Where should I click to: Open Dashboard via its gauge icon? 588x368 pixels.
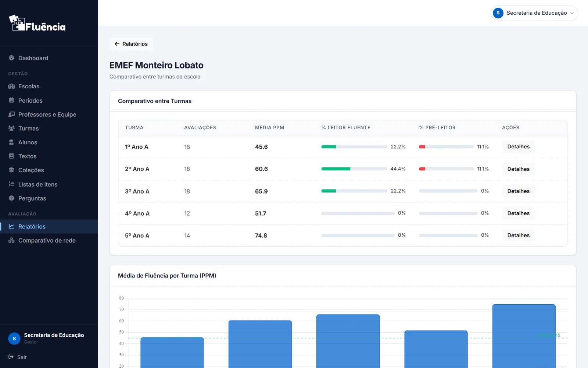[x=11, y=58]
